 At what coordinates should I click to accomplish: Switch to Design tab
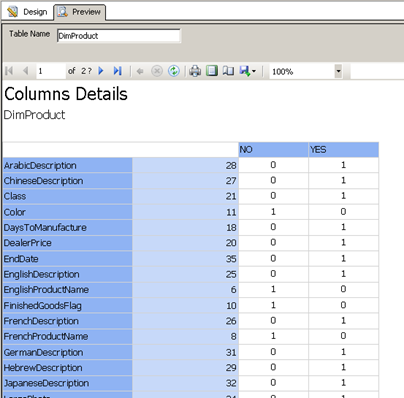(28, 12)
